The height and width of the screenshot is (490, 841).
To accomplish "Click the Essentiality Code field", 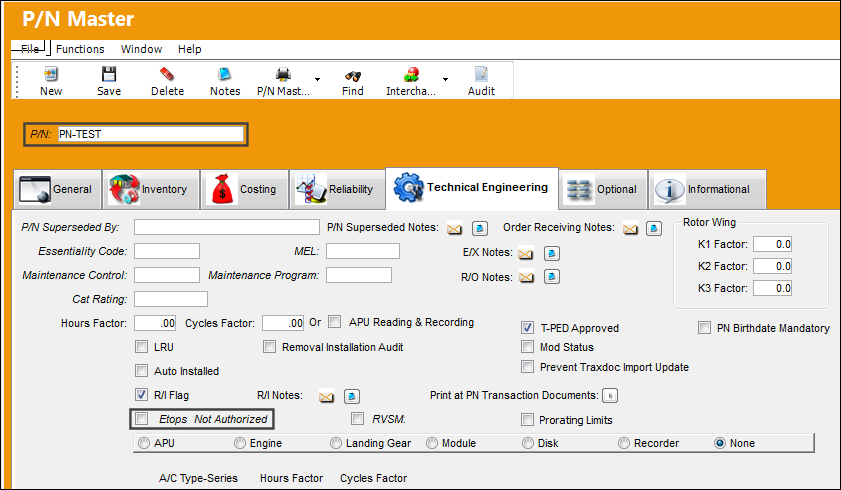I will tap(167, 251).
